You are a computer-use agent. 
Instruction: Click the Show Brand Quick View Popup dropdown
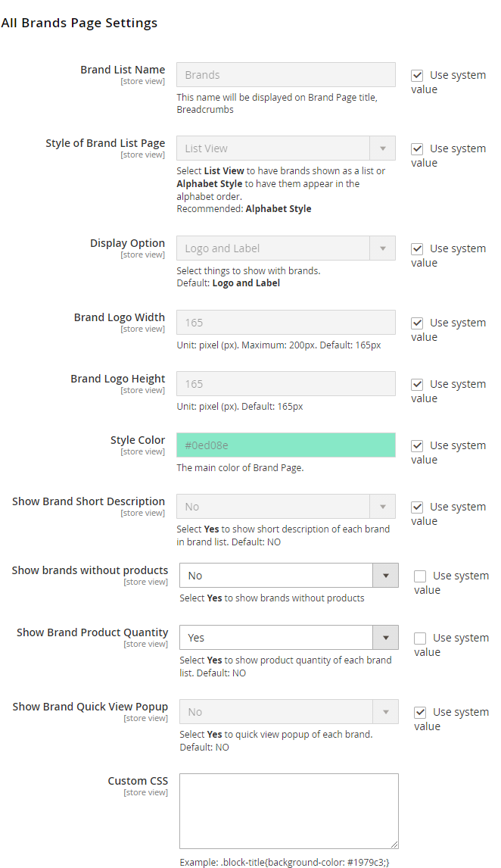point(288,712)
